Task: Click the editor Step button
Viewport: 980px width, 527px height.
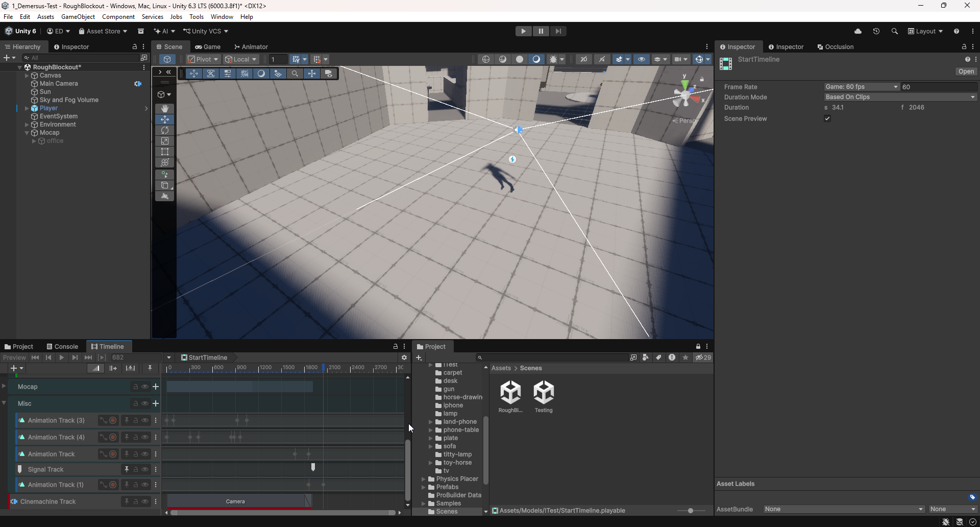Action: tap(558, 31)
